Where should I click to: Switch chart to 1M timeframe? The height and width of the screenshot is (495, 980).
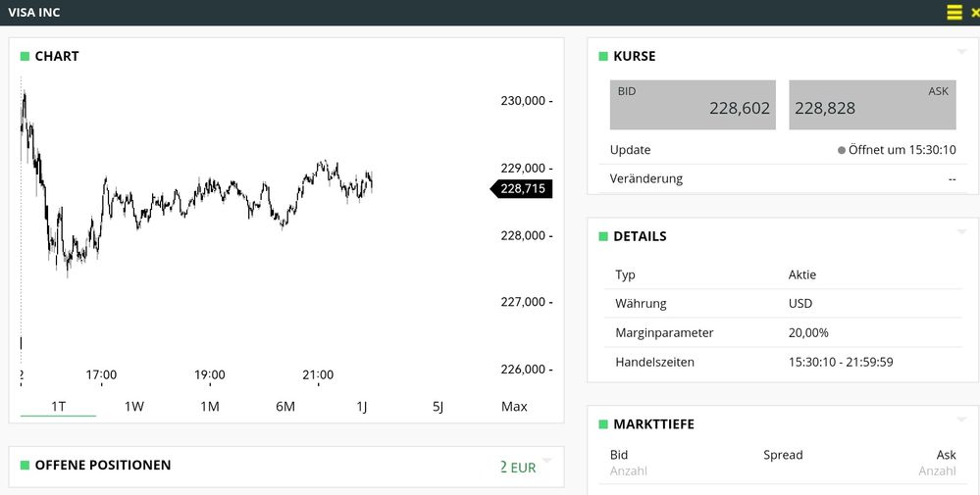pos(210,406)
